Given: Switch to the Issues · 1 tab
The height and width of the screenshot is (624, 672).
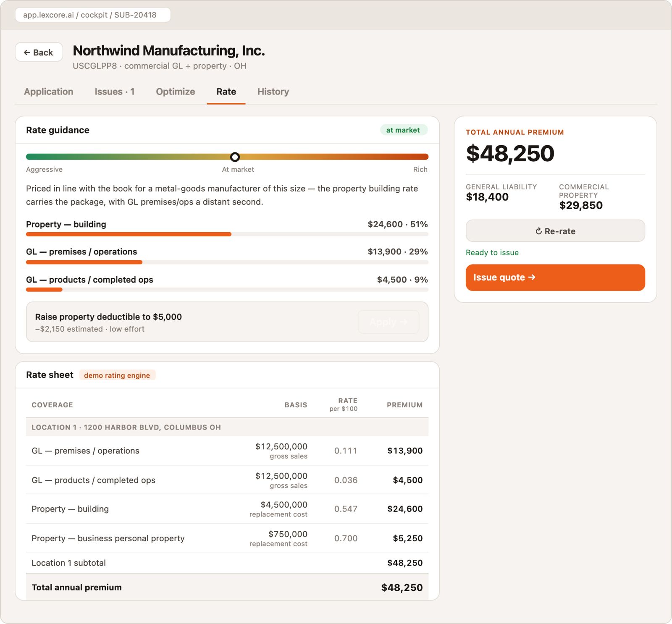Looking at the screenshot, I should click(114, 92).
